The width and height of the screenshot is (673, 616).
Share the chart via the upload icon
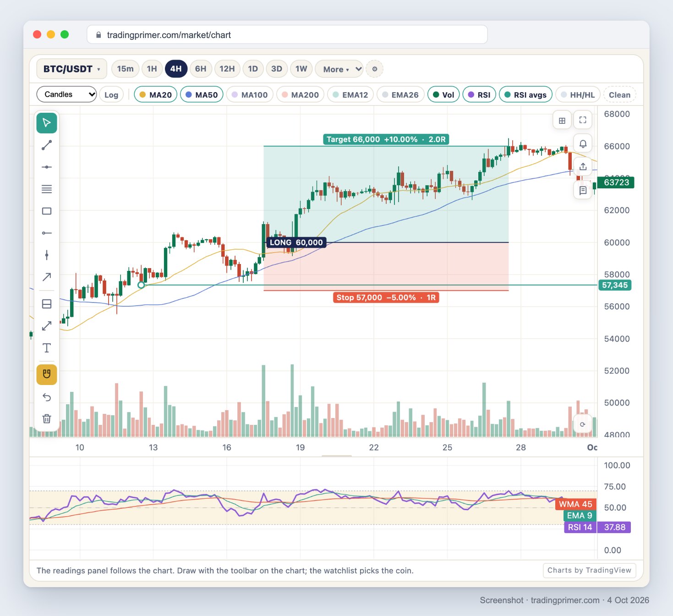pos(583,167)
